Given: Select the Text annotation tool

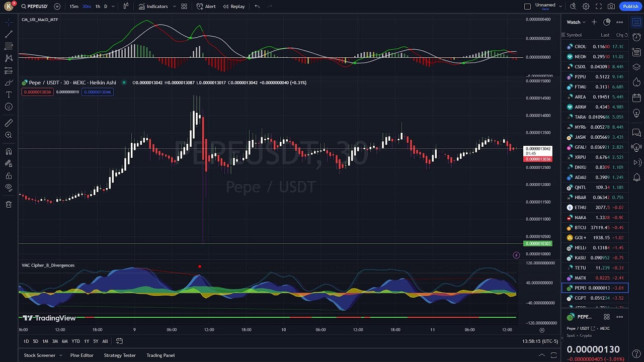Looking at the screenshot, I should pyautogui.click(x=9, y=95).
